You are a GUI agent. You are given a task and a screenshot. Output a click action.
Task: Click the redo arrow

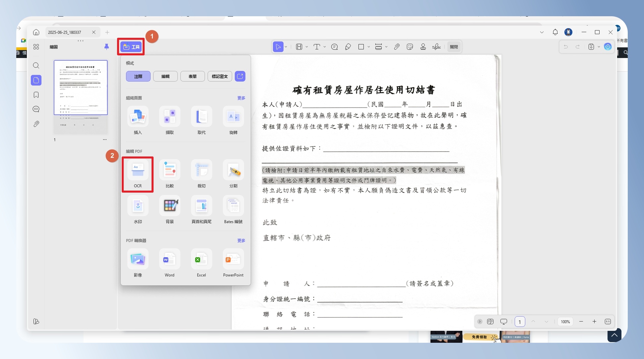(578, 47)
